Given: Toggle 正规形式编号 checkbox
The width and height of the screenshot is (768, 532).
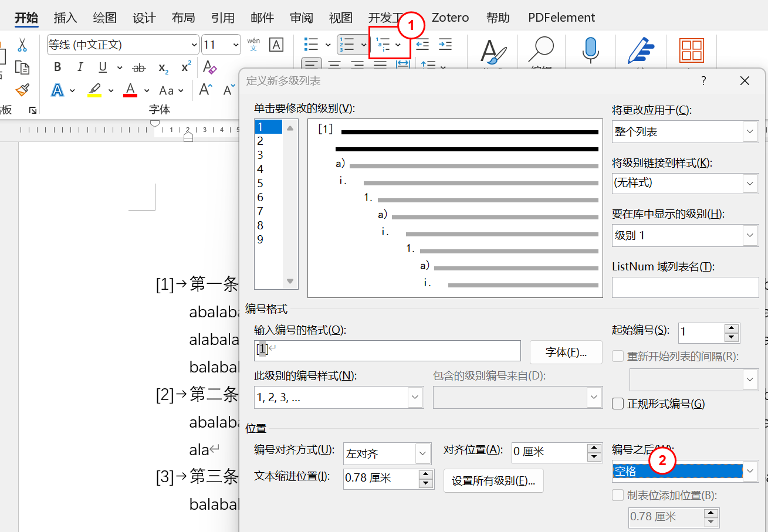Looking at the screenshot, I should tap(617, 404).
